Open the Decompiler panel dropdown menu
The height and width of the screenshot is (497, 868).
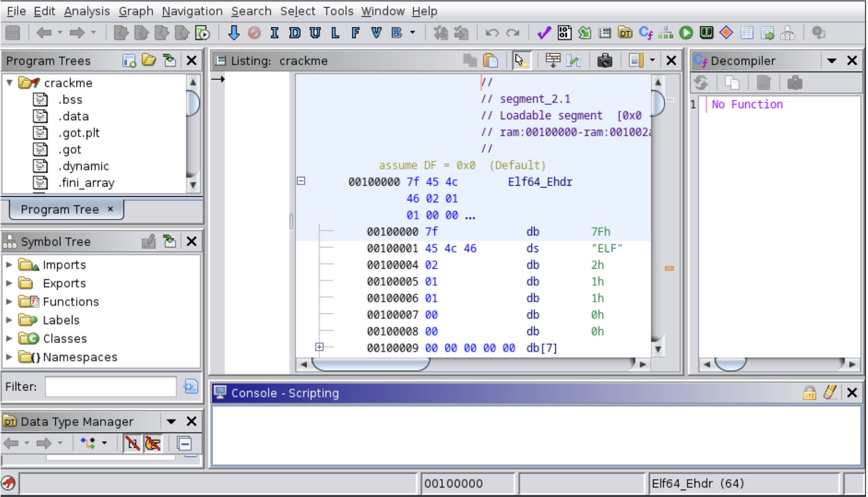click(x=831, y=61)
